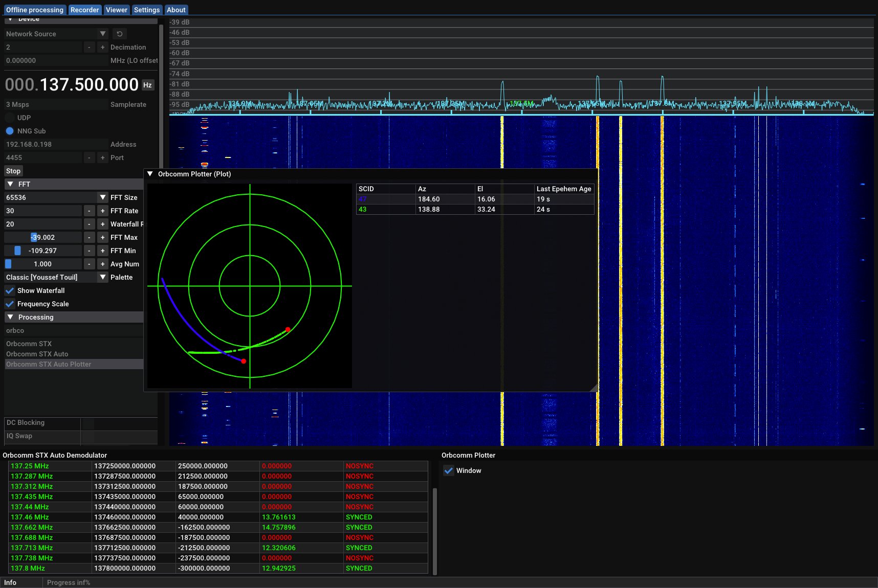
Task: Select the Orbcomm STX pipeline
Action: tap(74, 344)
